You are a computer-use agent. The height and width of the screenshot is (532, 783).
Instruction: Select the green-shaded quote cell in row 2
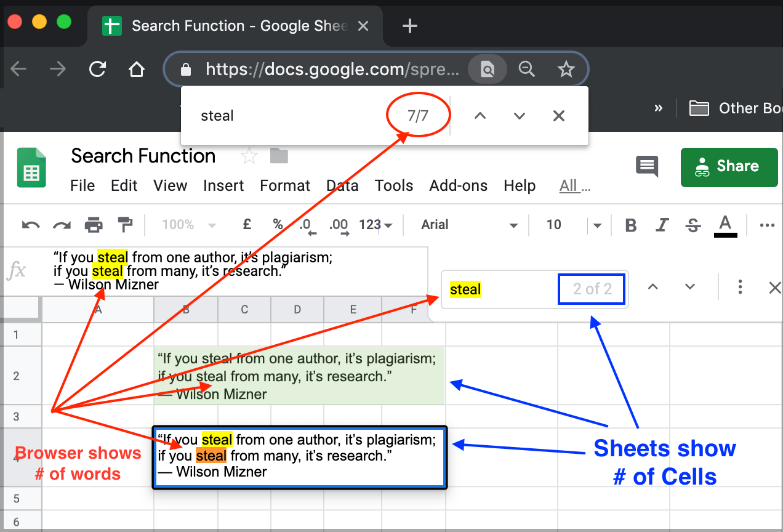pos(299,376)
